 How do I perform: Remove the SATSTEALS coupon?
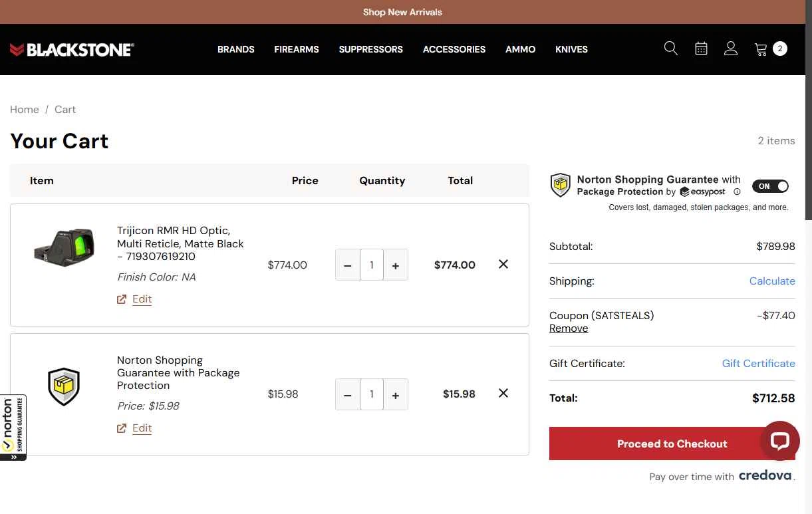click(x=569, y=328)
